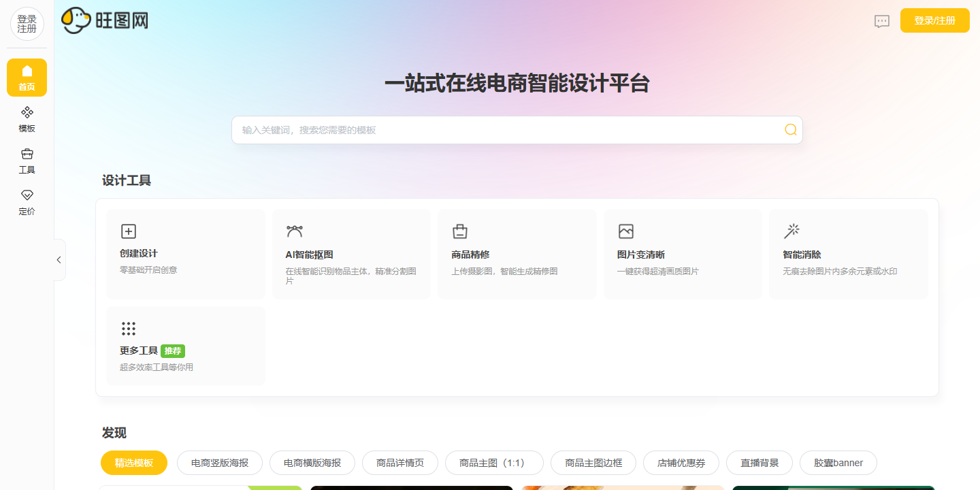Viewport: 980px width, 490px height.
Task: Click the AI智能抠图 curve icon
Action: 294,231
